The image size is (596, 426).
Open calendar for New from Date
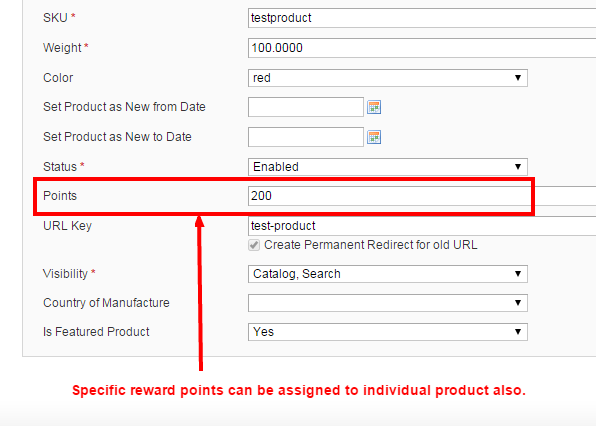[x=374, y=107]
